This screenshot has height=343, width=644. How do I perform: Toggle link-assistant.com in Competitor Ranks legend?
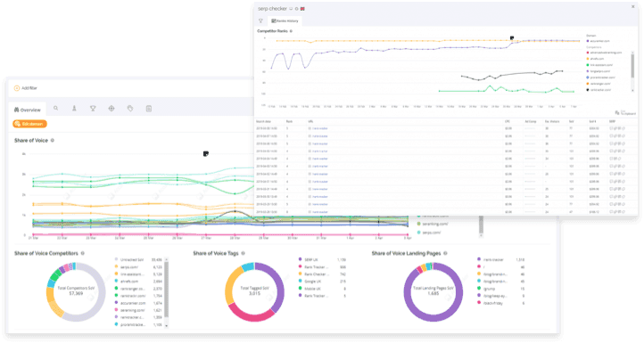coord(599,65)
